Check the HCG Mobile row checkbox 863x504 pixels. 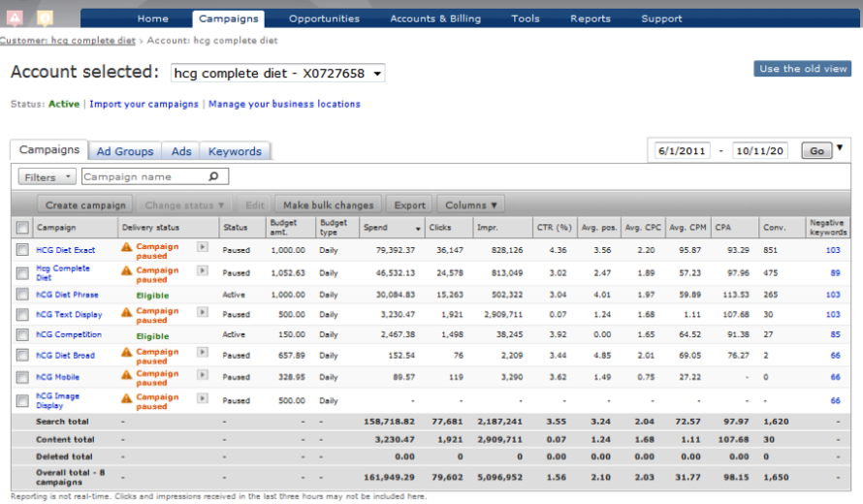(x=22, y=377)
